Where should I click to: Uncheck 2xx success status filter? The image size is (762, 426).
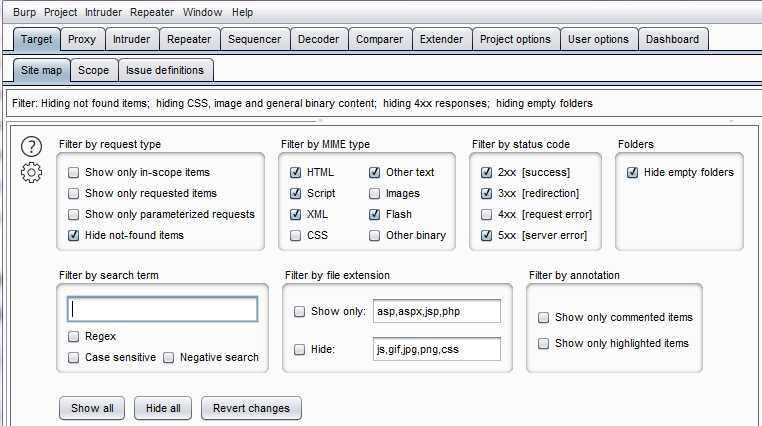tap(486, 172)
